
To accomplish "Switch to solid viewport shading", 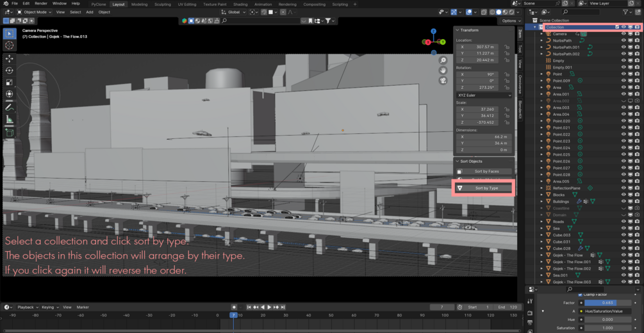I will 498,12.
